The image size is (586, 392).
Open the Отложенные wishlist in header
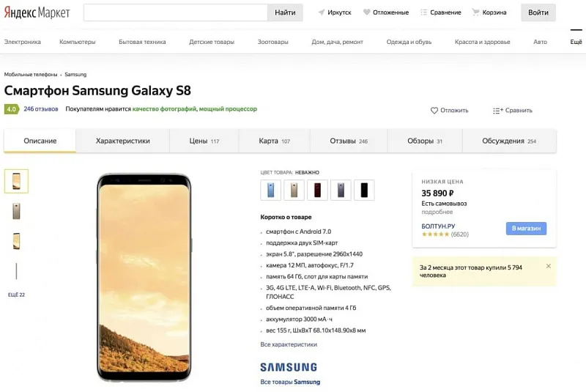coord(385,12)
